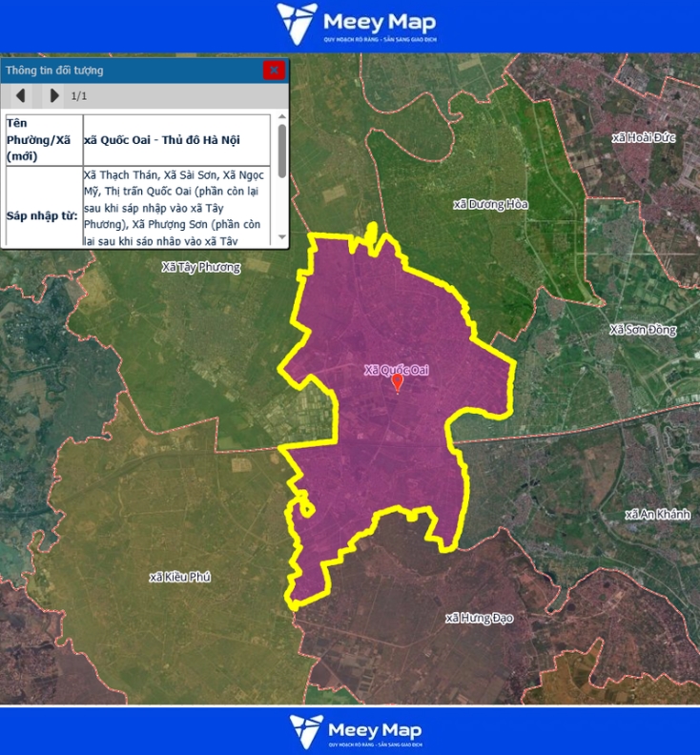This screenshot has width=700, height=755.
Task: Go to next object with right arrow
Action: click(x=53, y=96)
